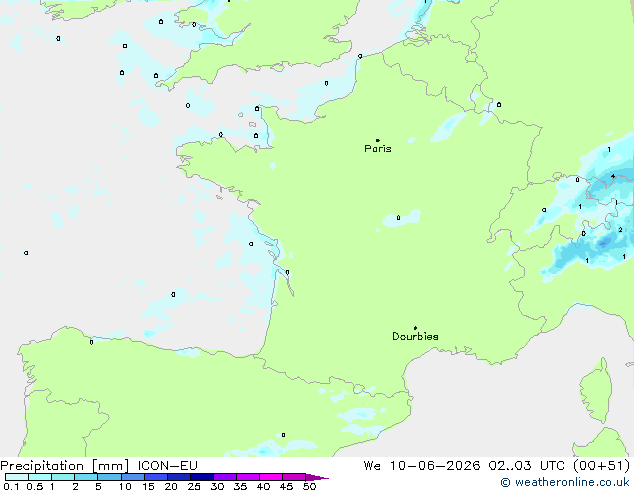Select the 15–20 mm legend swatch
The image size is (634, 490).
[x=155, y=477]
